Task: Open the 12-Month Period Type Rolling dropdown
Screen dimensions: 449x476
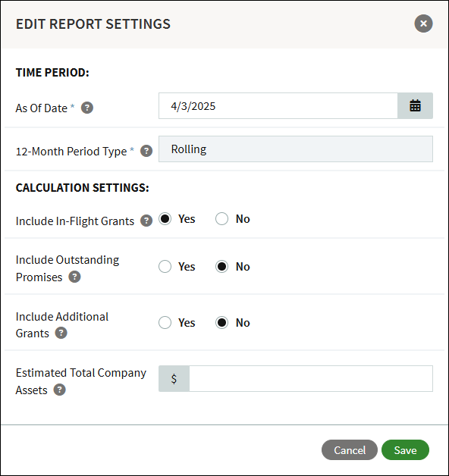Action: (x=296, y=149)
